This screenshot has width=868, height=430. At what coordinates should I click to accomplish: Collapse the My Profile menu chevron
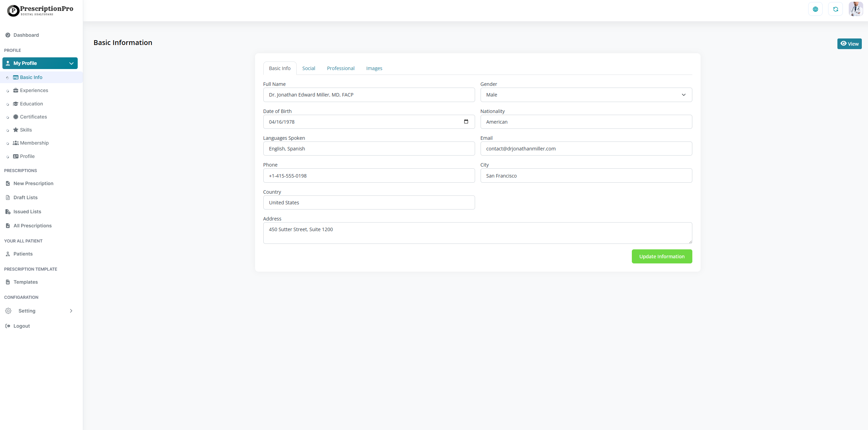pos(71,63)
